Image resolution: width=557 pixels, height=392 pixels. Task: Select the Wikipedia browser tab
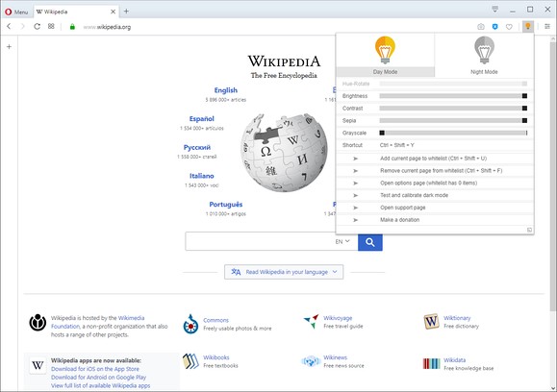pos(76,12)
